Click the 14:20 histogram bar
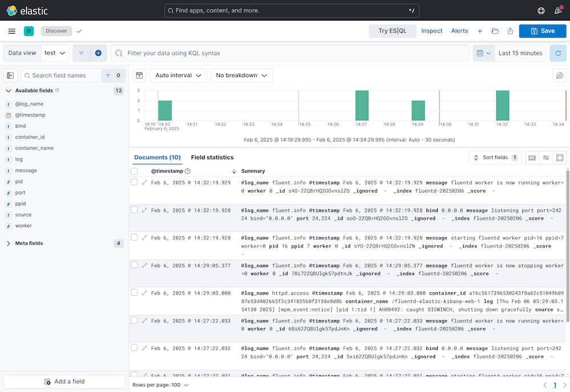This screenshot has width=570, height=392. 165,111
